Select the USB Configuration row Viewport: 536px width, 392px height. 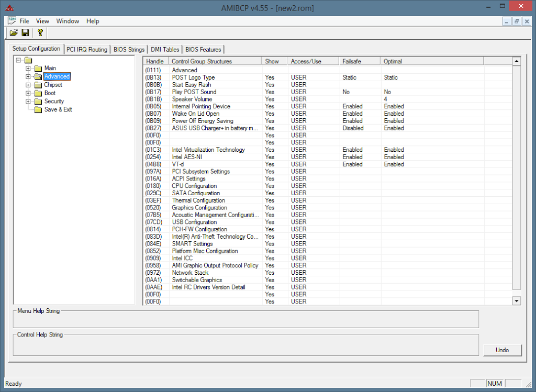tap(328, 222)
